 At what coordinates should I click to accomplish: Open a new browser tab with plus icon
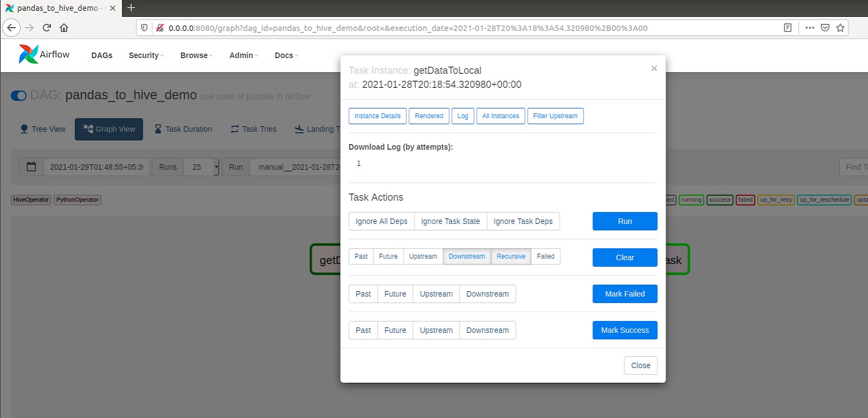[x=131, y=8]
